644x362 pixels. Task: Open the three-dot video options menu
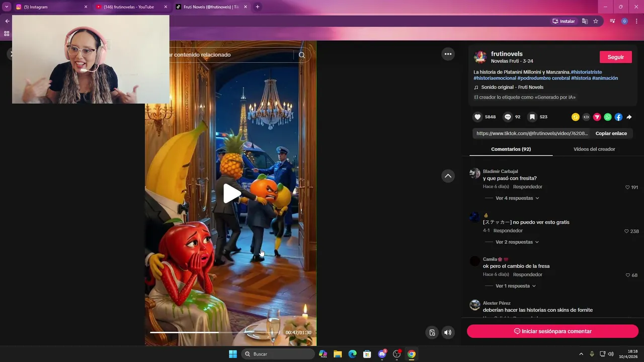pyautogui.click(x=448, y=54)
